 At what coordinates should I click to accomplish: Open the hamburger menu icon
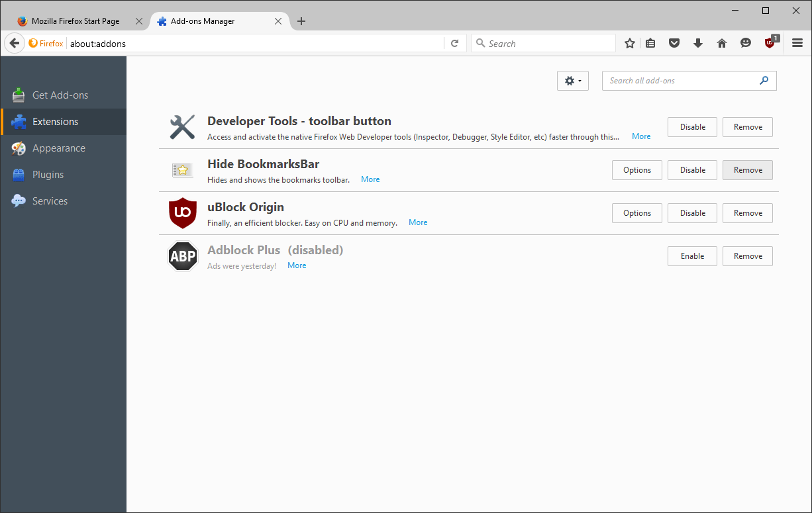[797, 44]
